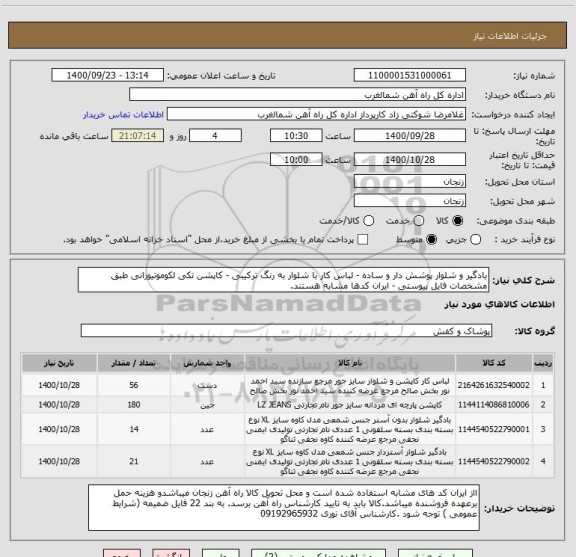Click the need date in row 4
The height and width of the screenshot is (557, 576).
click(x=59, y=461)
